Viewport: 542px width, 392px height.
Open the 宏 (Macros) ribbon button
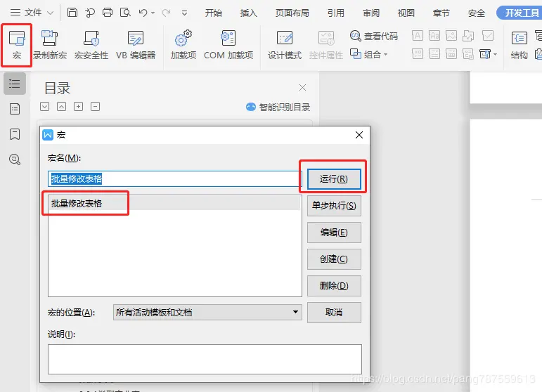point(17,45)
